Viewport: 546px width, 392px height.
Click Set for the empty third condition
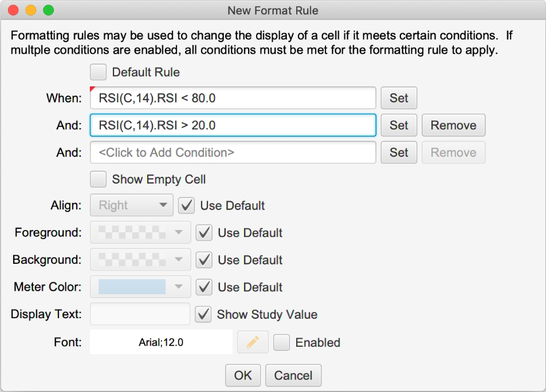(399, 152)
